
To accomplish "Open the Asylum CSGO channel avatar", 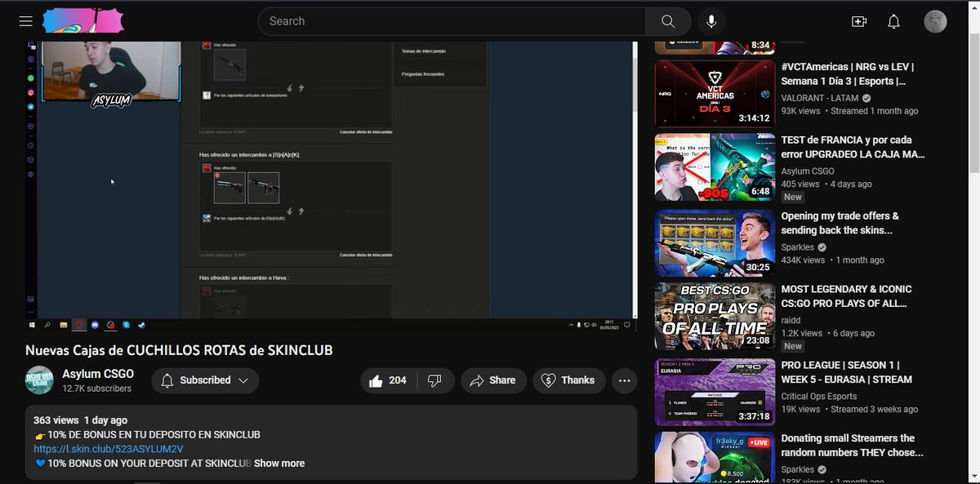I will pos(40,382).
